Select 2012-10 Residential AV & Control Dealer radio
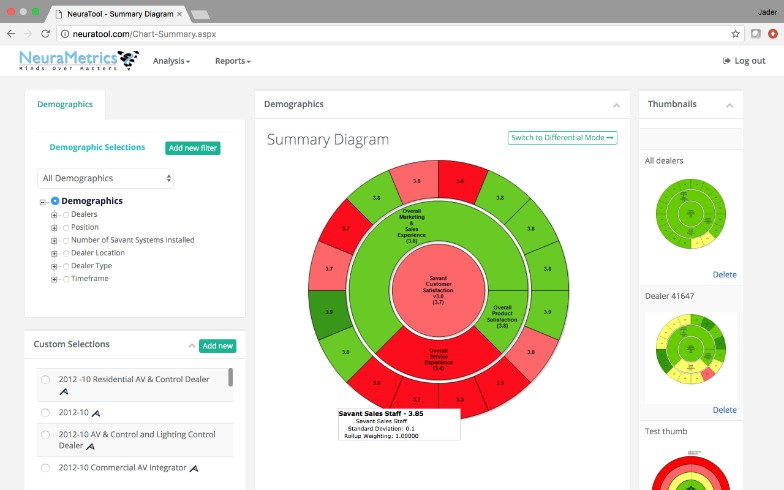This screenshot has width=784, height=490. pyautogui.click(x=46, y=380)
